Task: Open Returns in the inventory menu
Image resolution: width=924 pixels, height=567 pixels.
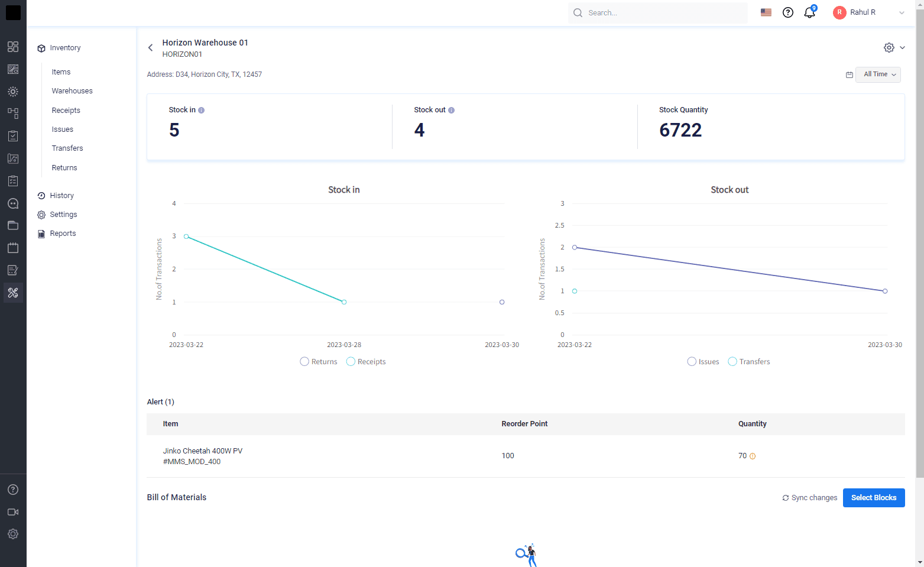Action: click(64, 168)
